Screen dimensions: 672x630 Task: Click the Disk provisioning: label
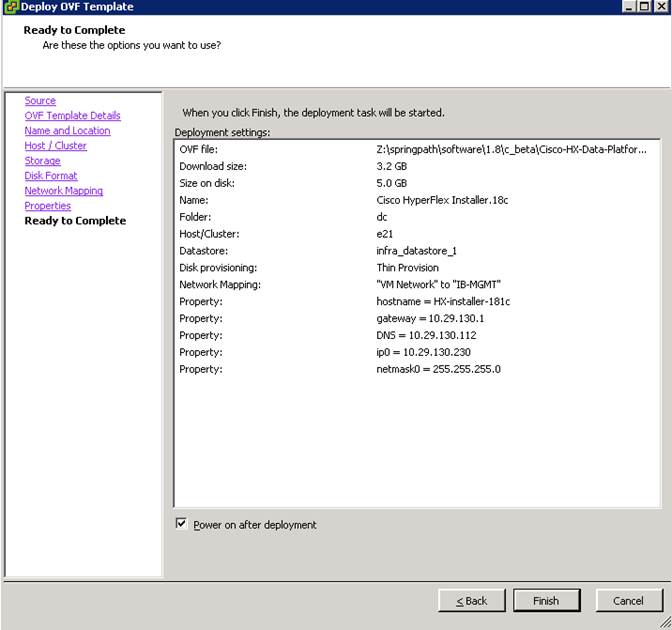[x=218, y=267]
